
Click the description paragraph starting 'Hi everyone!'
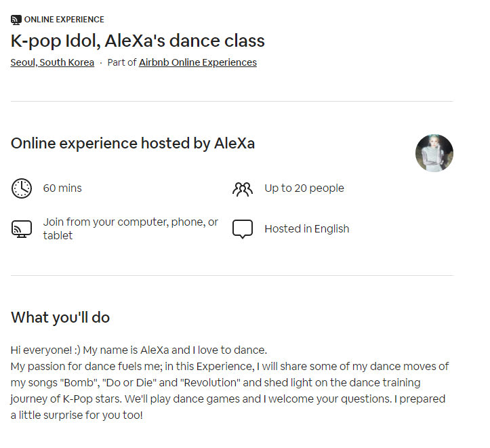[139, 350]
